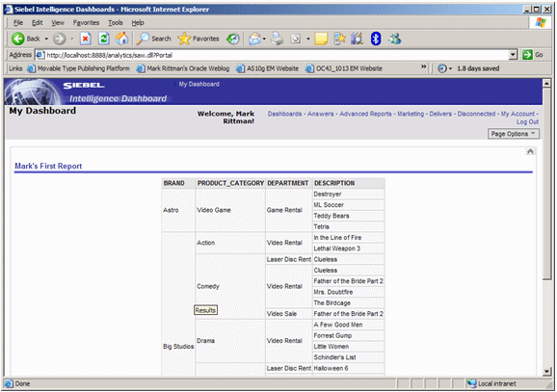Image resolution: width=557 pixels, height=392 pixels.
Task: Open the Mail icon dropdown arrow
Action: click(x=264, y=39)
